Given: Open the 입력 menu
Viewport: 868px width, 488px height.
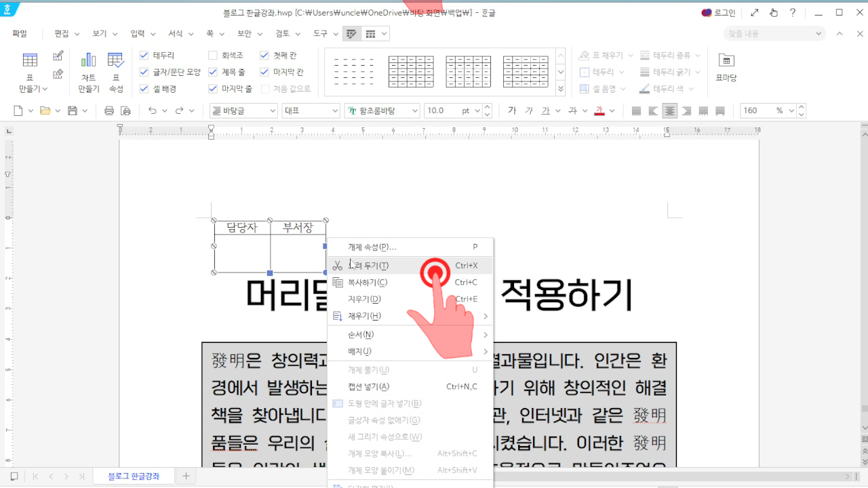Looking at the screenshot, I should (x=143, y=33).
